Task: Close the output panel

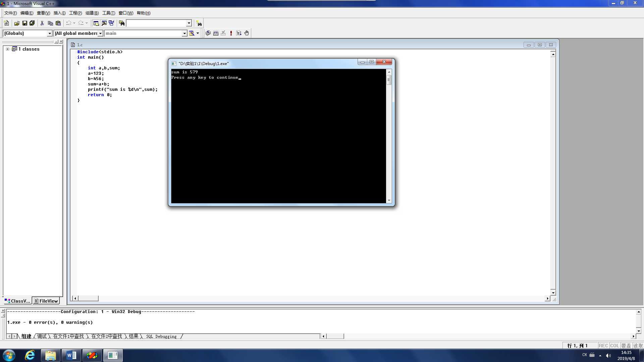Action: (x=3, y=311)
